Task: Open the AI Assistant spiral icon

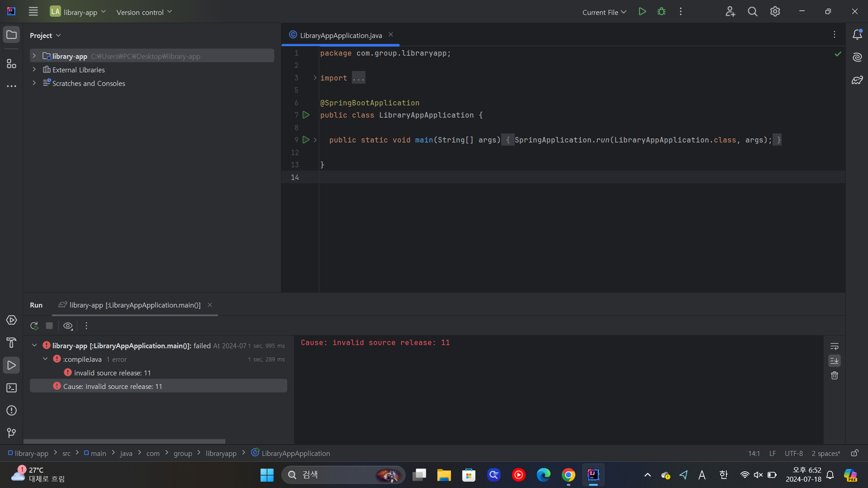Action: (857, 57)
